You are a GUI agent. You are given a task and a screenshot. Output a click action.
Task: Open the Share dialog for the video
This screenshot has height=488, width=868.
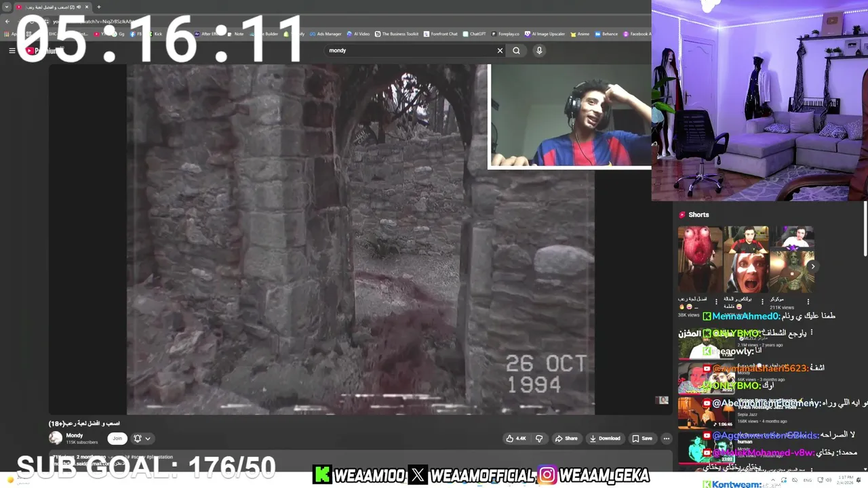click(566, 439)
